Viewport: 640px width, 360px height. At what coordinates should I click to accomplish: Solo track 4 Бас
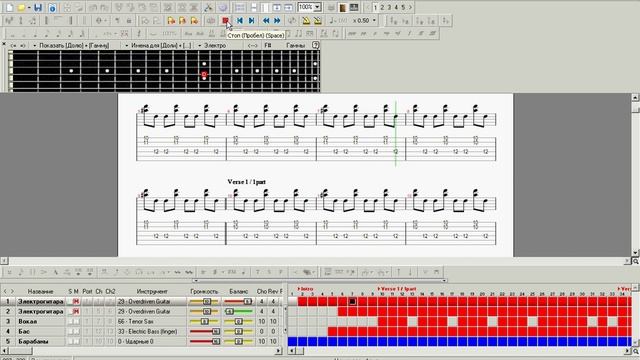click(71, 331)
